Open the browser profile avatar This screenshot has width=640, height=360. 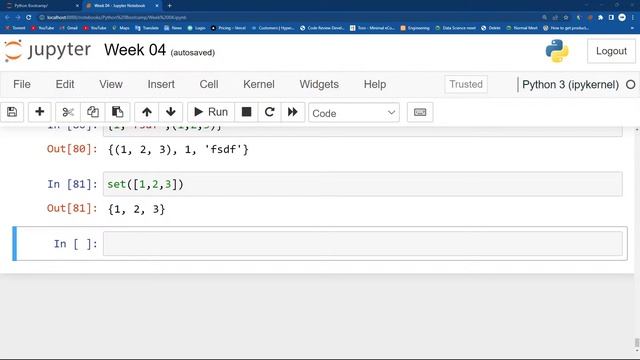point(622,17)
